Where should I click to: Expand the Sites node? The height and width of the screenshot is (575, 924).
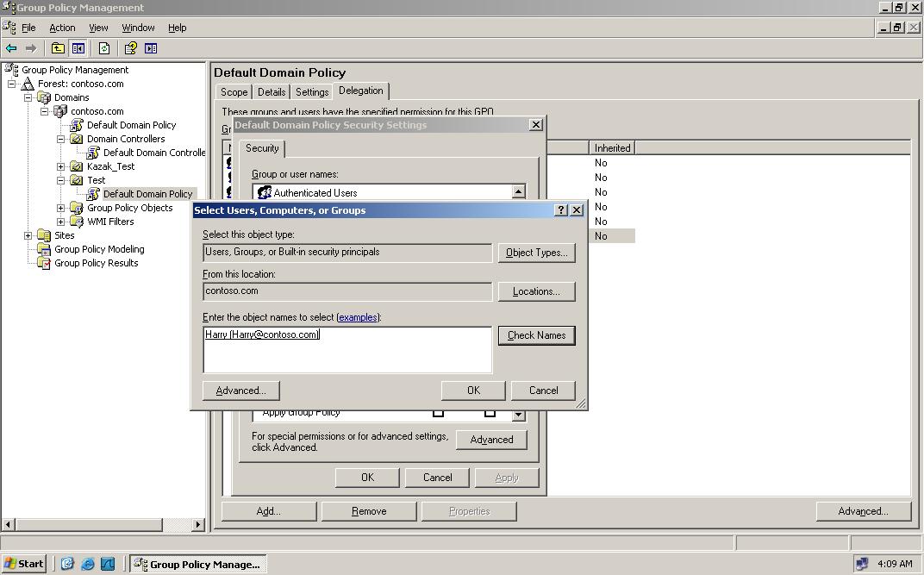pos(28,235)
